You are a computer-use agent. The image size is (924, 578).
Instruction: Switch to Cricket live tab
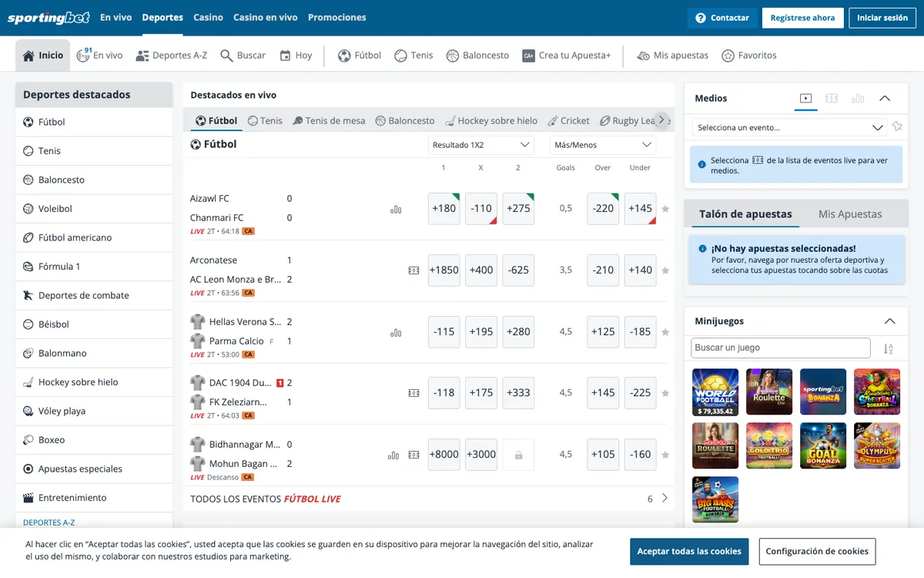(x=569, y=121)
